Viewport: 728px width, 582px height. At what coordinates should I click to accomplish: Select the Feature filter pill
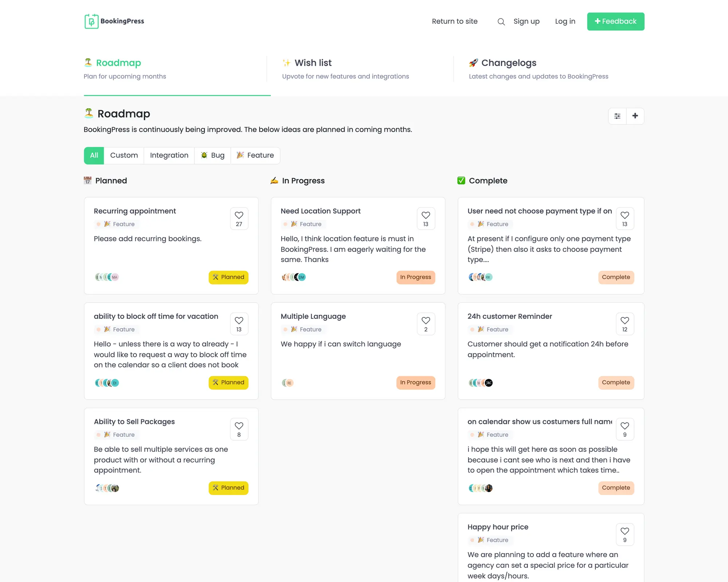[255, 155]
